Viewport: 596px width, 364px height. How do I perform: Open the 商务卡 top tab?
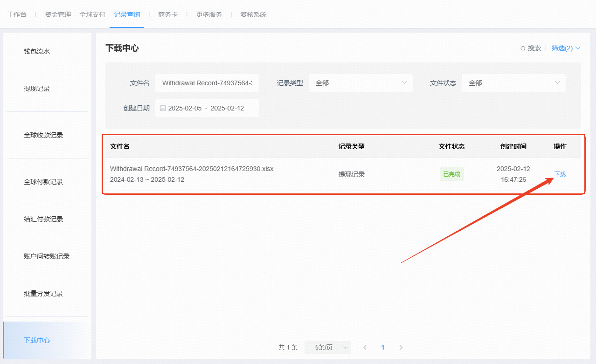pyautogui.click(x=168, y=14)
